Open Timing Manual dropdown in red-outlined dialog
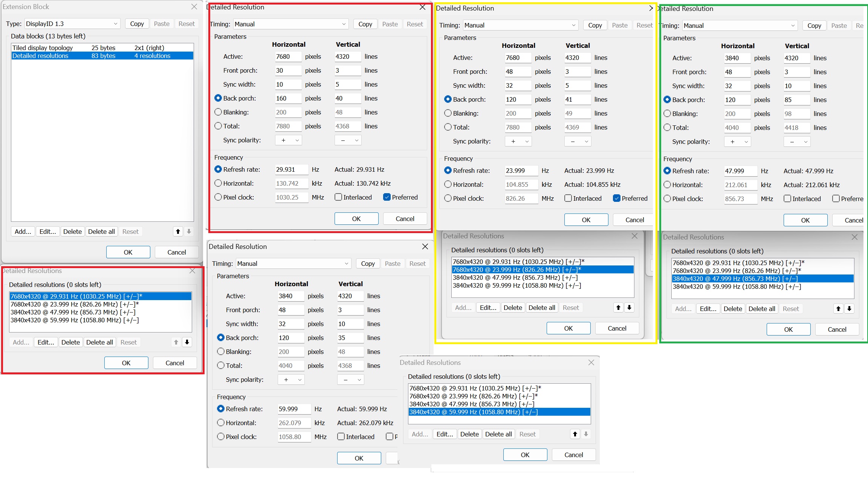Screen dimensions: 868x488 (x=290, y=24)
